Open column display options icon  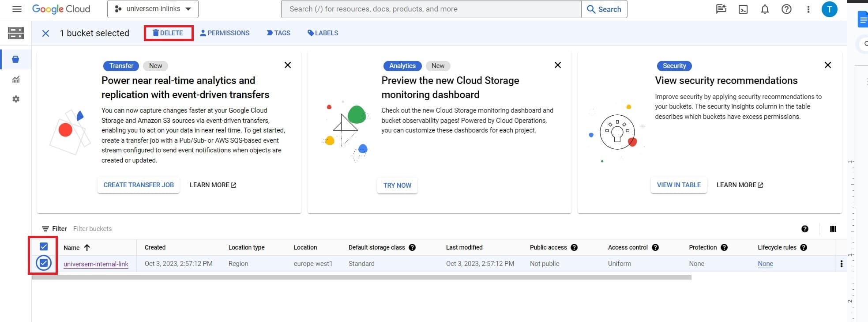(x=833, y=229)
